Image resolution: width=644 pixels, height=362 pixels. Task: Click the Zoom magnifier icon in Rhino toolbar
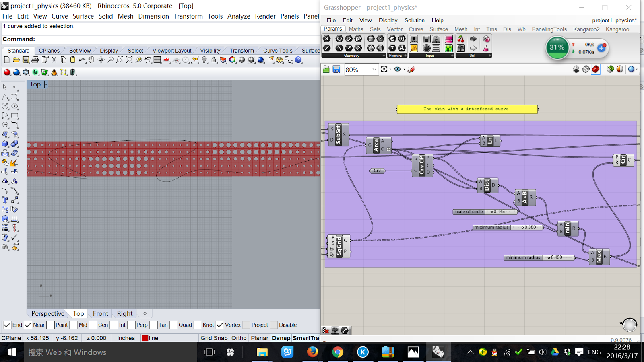111,60
